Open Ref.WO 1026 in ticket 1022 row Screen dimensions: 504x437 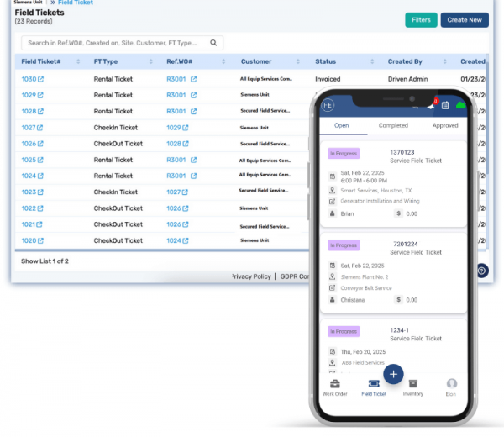[x=174, y=208]
